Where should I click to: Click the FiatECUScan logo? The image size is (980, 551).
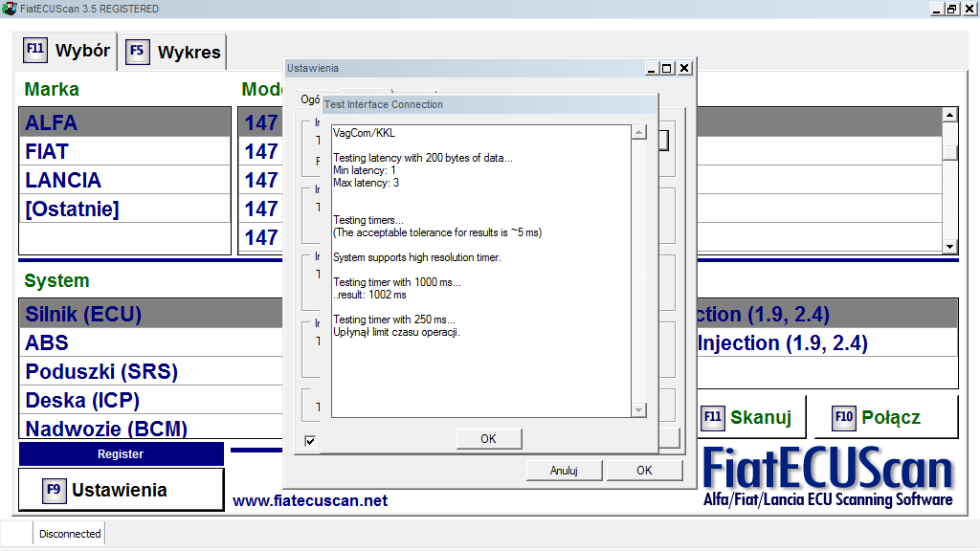pyautogui.click(x=828, y=475)
